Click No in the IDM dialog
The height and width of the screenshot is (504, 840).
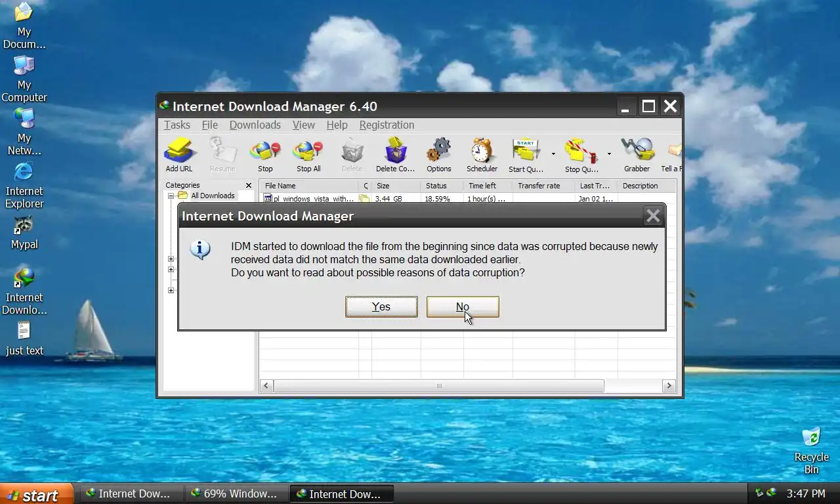463,306
